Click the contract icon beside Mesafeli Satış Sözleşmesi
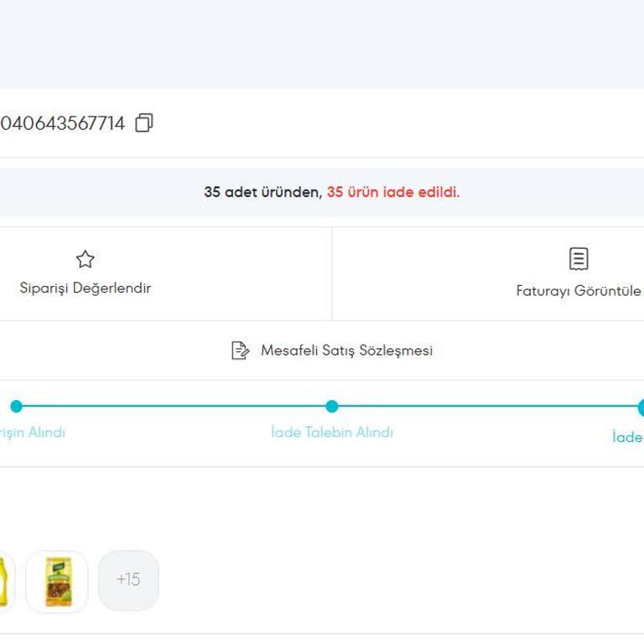Screen dimensions: 644x644 [x=240, y=351]
